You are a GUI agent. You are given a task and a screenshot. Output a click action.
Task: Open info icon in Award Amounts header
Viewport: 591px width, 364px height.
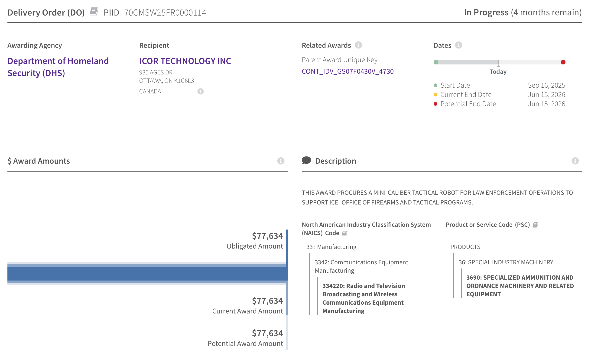click(281, 161)
